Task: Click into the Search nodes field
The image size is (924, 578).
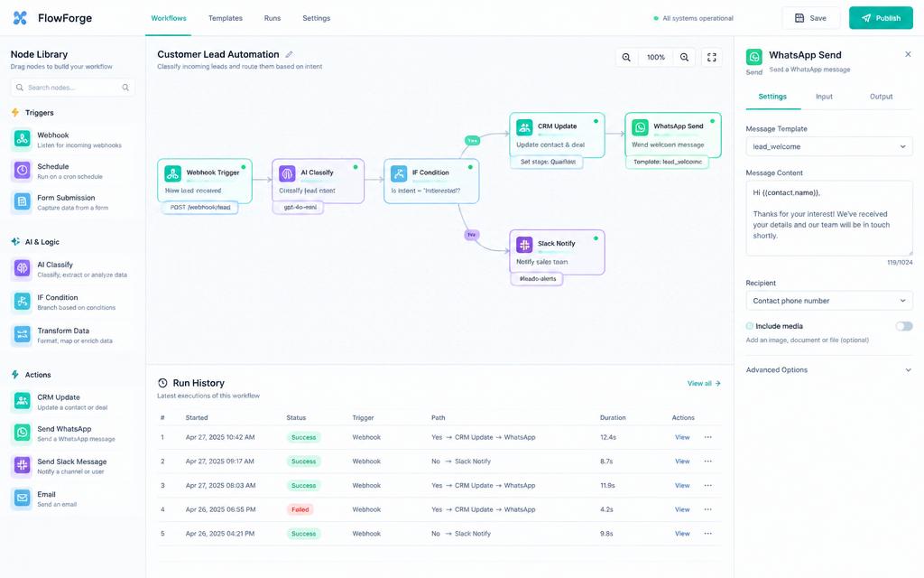Action: pos(72,88)
